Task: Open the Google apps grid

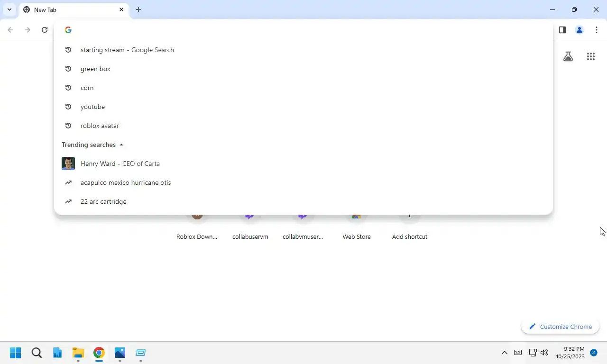Action: (x=591, y=56)
